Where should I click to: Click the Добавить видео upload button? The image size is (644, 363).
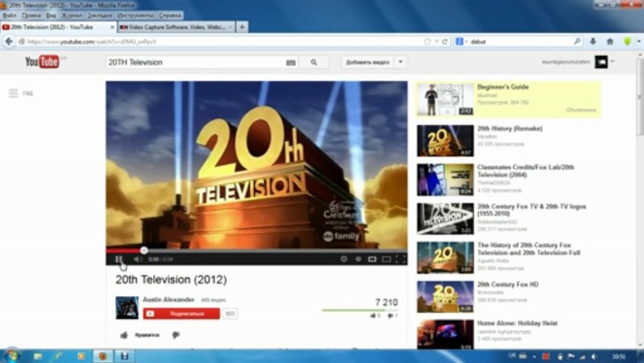(368, 63)
